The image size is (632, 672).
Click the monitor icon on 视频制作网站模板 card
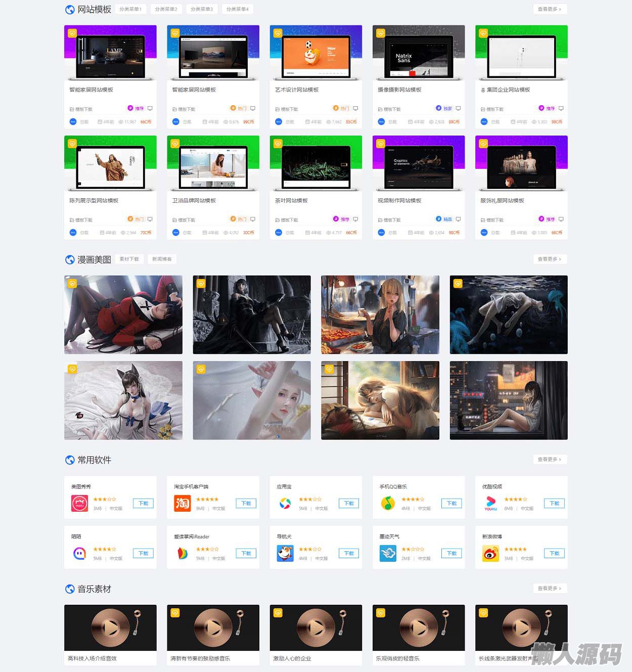458,219
